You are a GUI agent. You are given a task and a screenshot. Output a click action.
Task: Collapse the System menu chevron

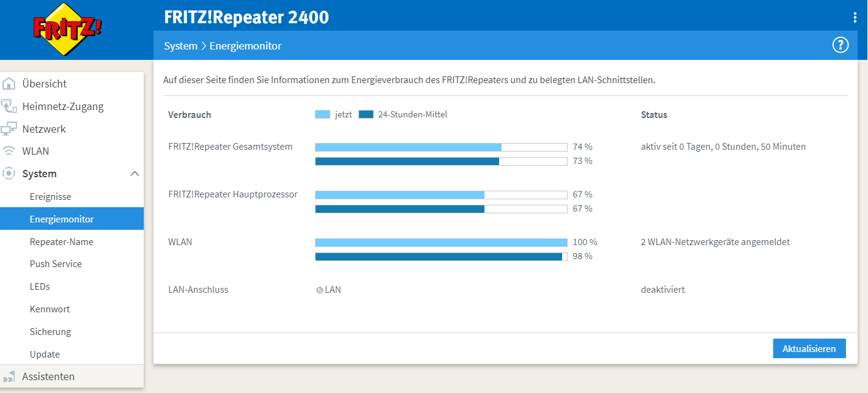coord(135,174)
